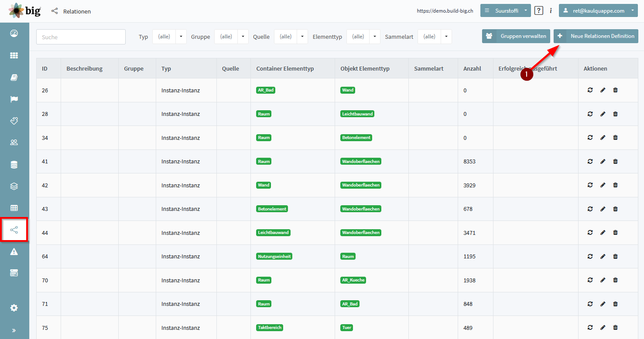Open the Sammelart filter dropdown
This screenshot has width=644, height=339.
point(435,37)
